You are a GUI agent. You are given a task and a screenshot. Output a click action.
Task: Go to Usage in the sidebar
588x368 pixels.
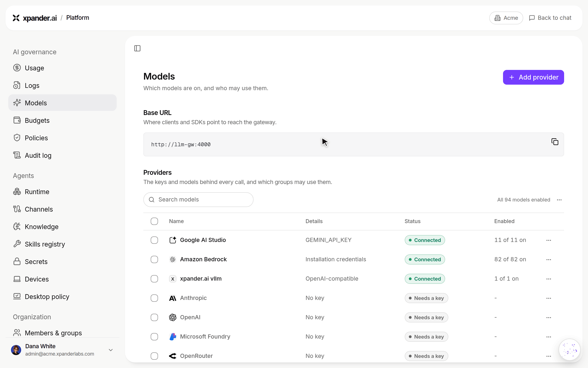[62, 68]
